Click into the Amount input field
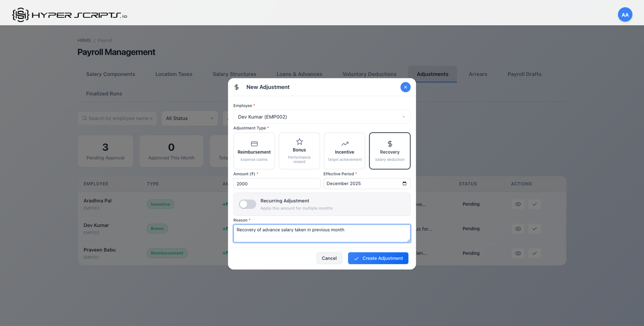This screenshot has width=644, height=326. coord(277,184)
